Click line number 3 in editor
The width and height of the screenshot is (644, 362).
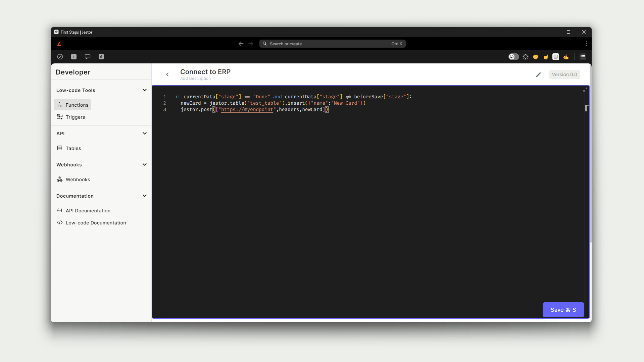pyautogui.click(x=164, y=109)
